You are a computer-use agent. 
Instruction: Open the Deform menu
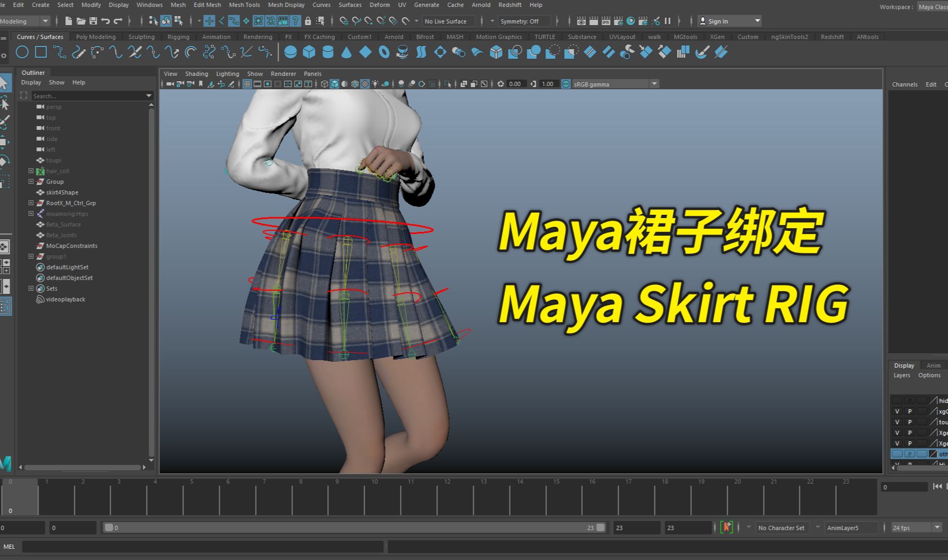click(380, 5)
